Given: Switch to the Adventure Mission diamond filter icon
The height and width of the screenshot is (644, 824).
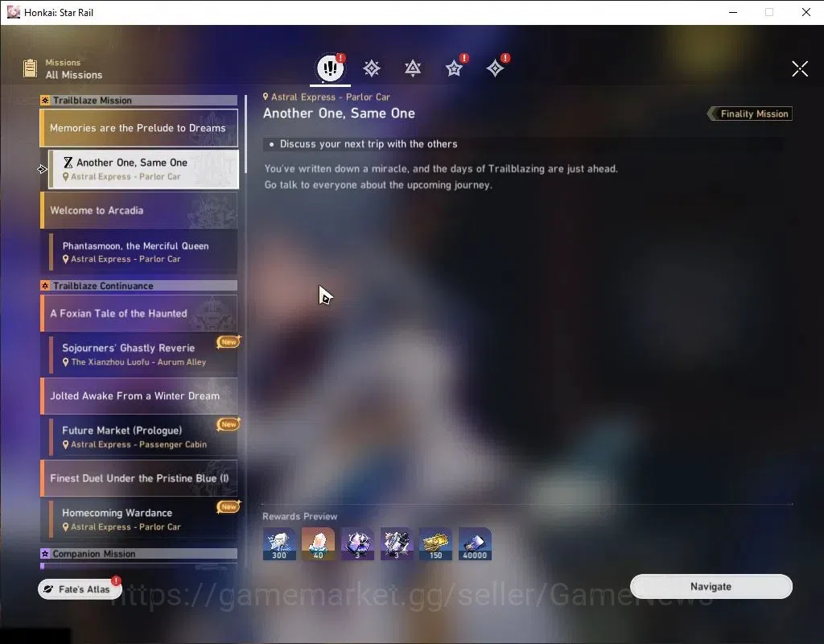Looking at the screenshot, I should [495, 68].
